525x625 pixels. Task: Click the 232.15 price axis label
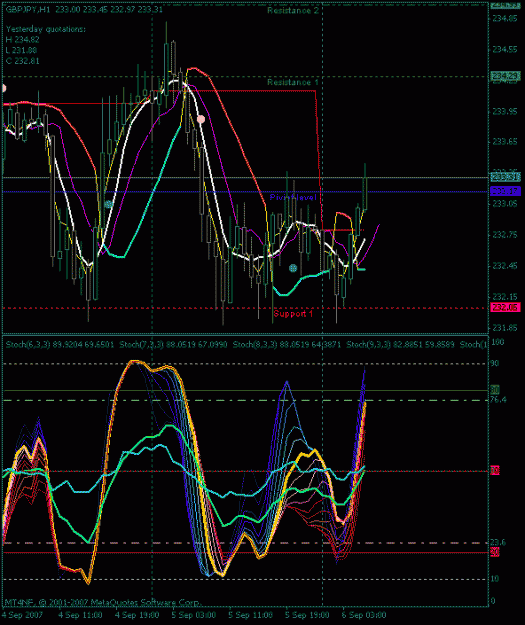click(505, 297)
